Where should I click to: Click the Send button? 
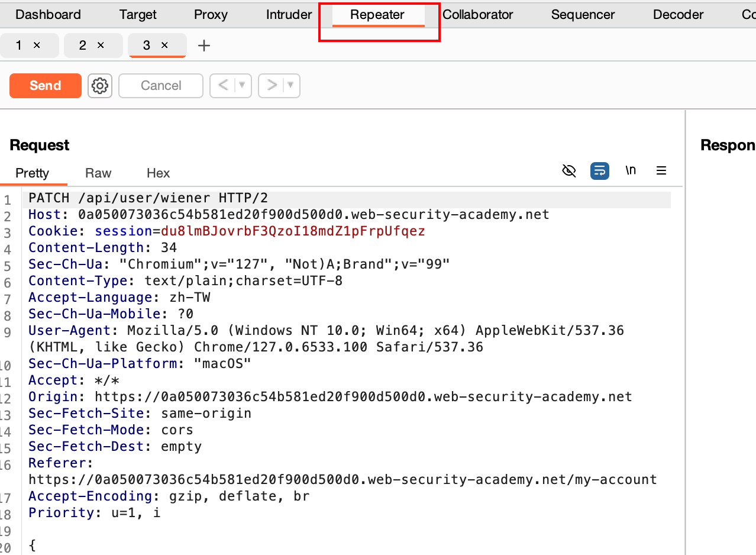[x=46, y=86]
